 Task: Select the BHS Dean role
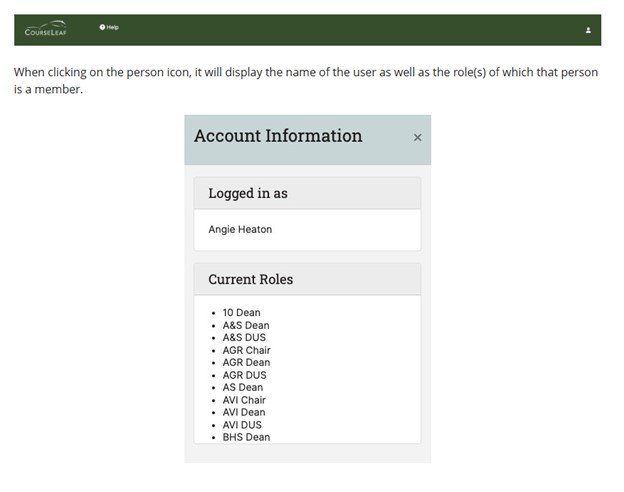246,437
